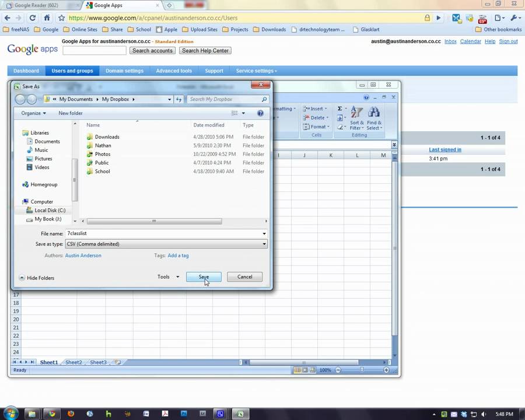Select Homegroup in navigation pane

pyautogui.click(x=44, y=184)
